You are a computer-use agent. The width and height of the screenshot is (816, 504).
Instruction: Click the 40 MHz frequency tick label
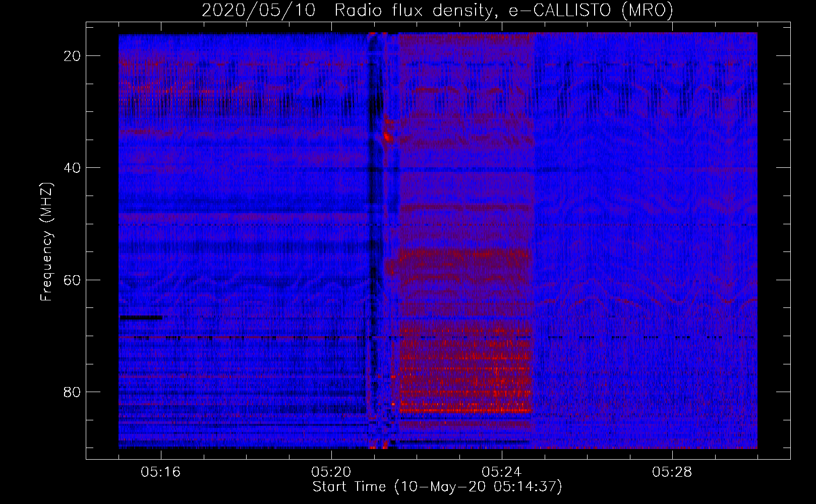coord(72,168)
